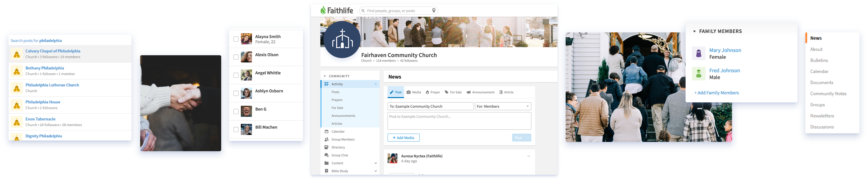Click the For Sale tag icon
This screenshot has width=868, height=180.
tap(446, 92)
